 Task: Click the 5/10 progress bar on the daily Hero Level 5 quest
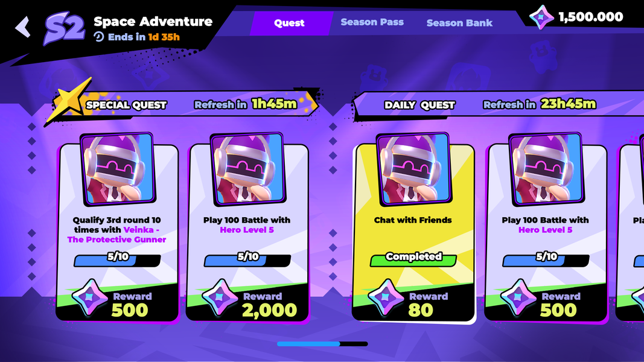546,259
